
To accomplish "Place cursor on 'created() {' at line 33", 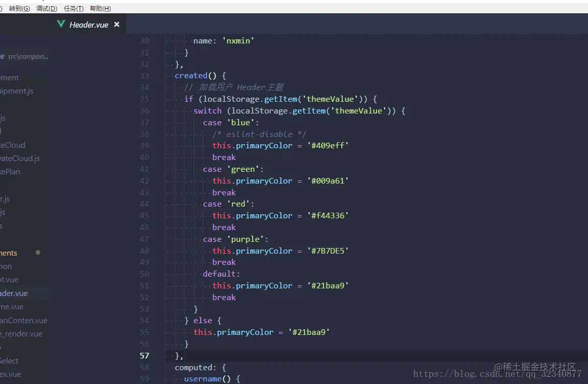I will tap(200, 76).
